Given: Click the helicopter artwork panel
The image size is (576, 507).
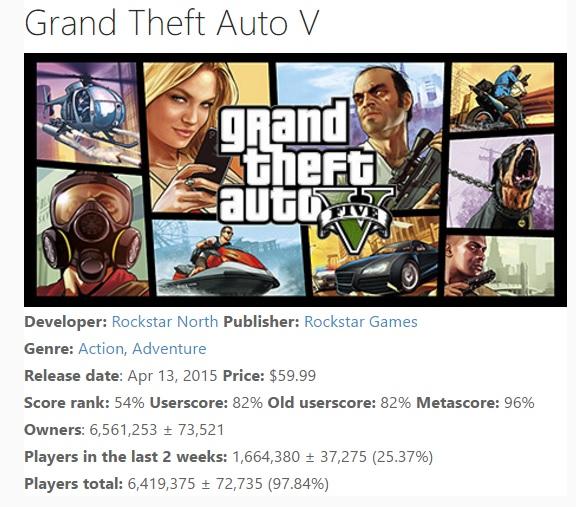Looking at the screenshot, I should coord(88,113).
